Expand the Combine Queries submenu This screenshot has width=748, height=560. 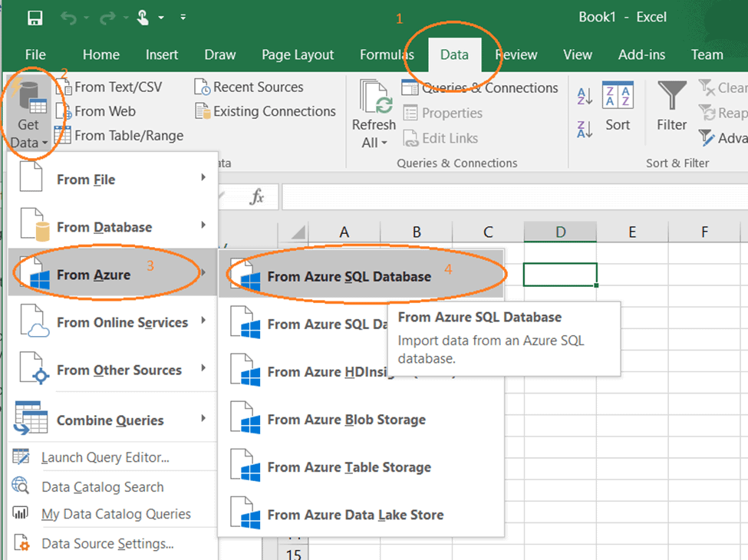pos(113,419)
